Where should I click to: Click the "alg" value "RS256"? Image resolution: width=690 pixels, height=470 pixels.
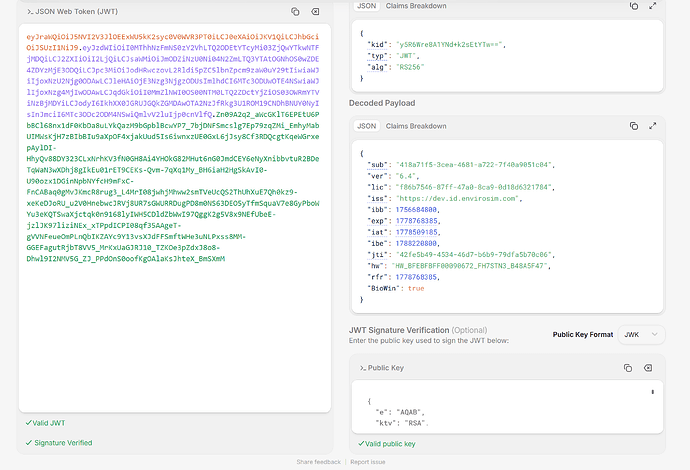click(x=410, y=67)
